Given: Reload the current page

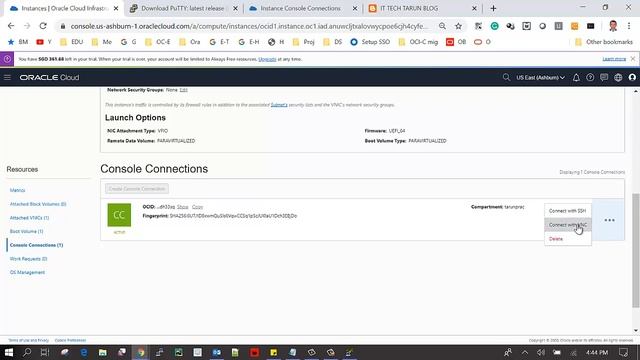Looking at the screenshot, I should [43, 26].
